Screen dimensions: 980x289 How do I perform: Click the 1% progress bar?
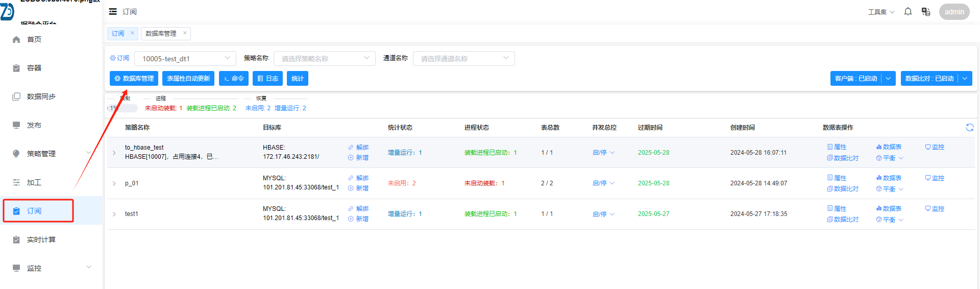coord(122,108)
